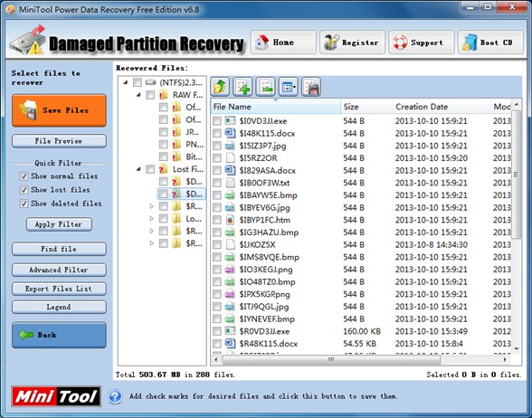The height and width of the screenshot is (418, 532).
Task: Click the $IBAYW5E.bmp file icon
Action: click(x=230, y=195)
